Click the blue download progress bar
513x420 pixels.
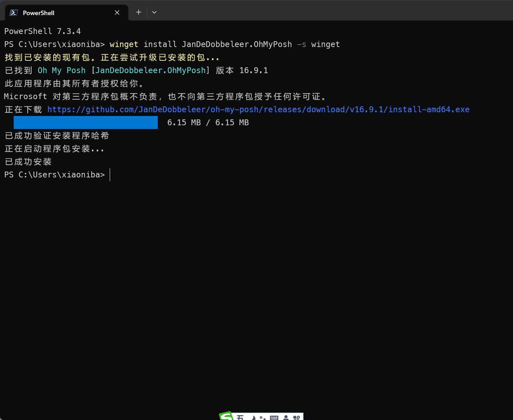(x=86, y=122)
